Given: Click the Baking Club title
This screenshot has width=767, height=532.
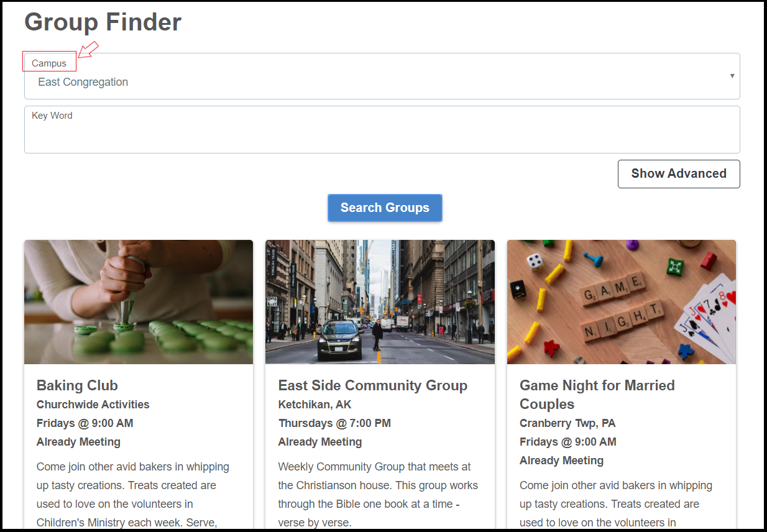Looking at the screenshot, I should (x=77, y=385).
